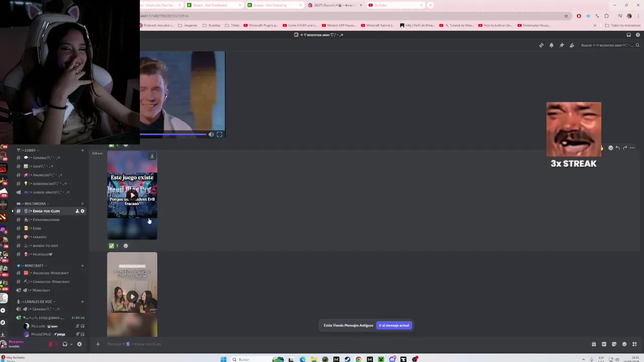The image size is (644, 362).
Task: Add a reaction under the Devil May Cry clip
Action: pyautogui.click(x=126, y=246)
